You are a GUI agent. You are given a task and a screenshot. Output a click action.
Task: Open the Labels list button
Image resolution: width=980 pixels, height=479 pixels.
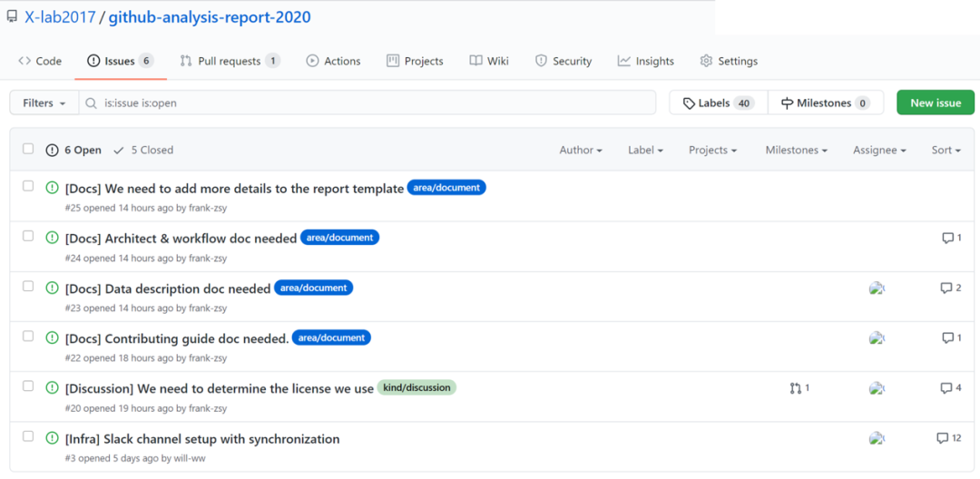pyautogui.click(x=718, y=103)
